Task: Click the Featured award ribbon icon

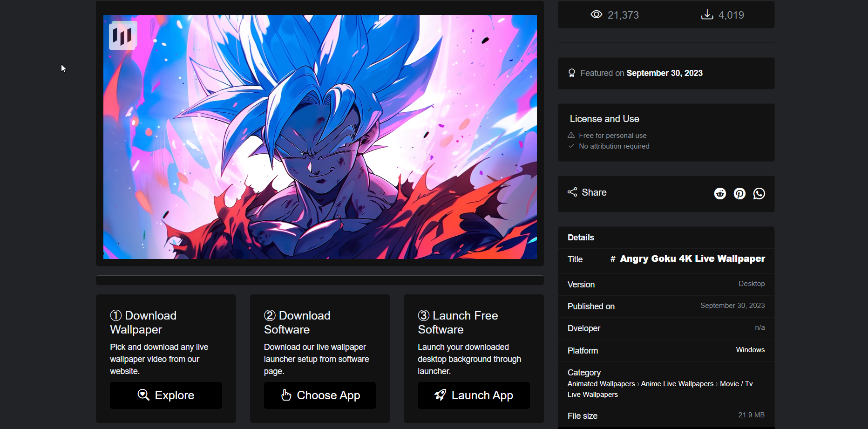Action: tap(572, 73)
